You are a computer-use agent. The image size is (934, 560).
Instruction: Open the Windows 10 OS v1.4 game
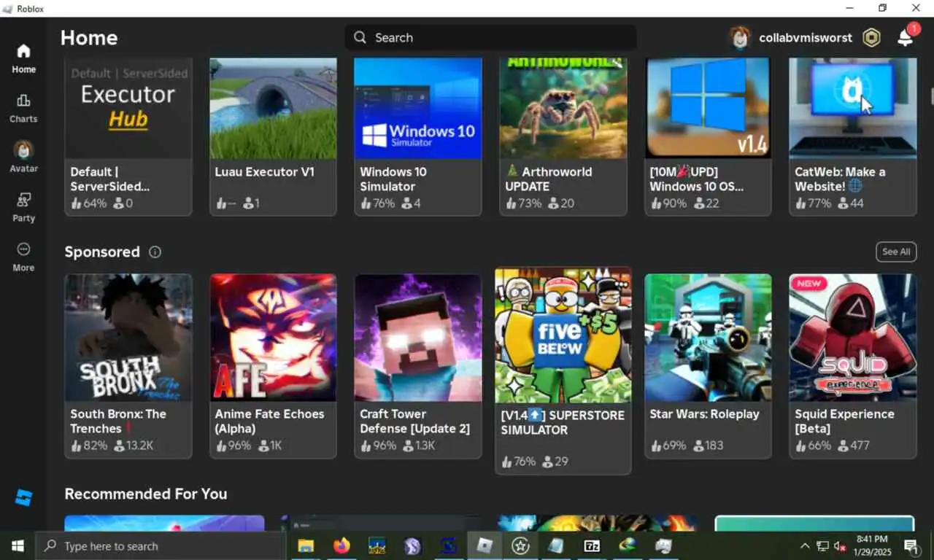708,137
